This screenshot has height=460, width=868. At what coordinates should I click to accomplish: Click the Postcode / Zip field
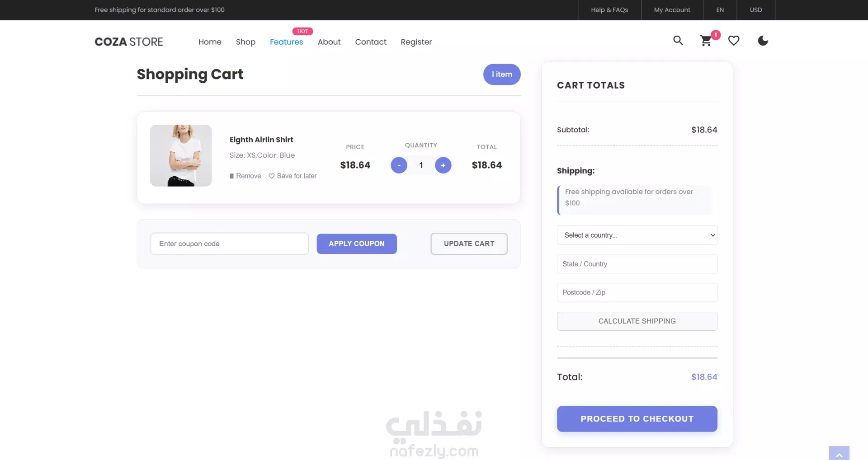tap(637, 292)
